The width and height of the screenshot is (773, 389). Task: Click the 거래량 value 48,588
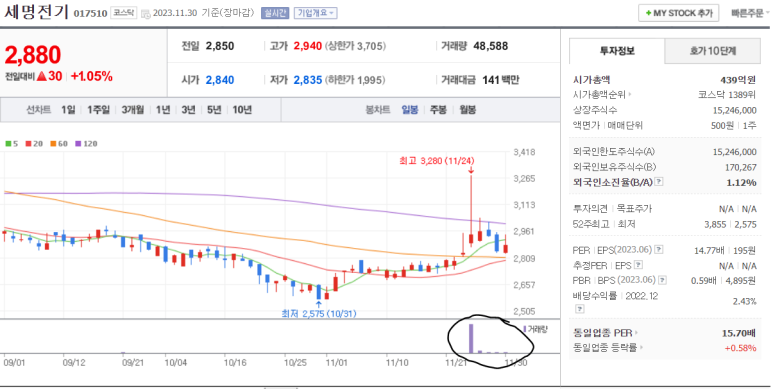tap(491, 46)
